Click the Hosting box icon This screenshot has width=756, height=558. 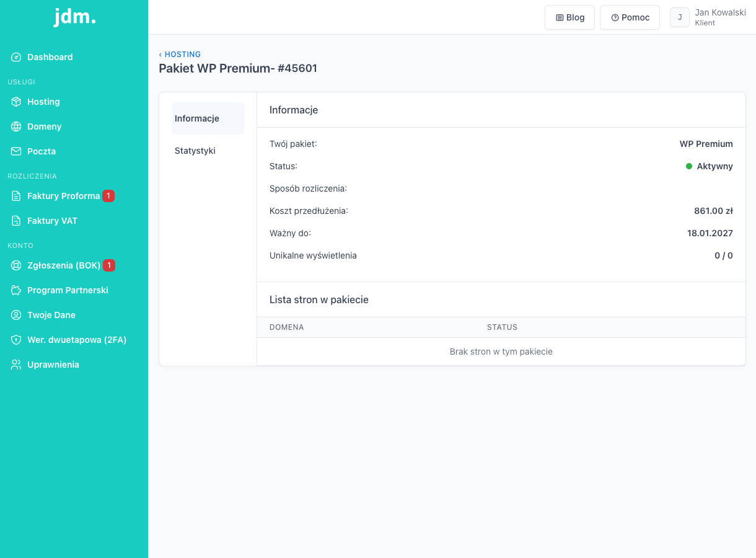16,102
